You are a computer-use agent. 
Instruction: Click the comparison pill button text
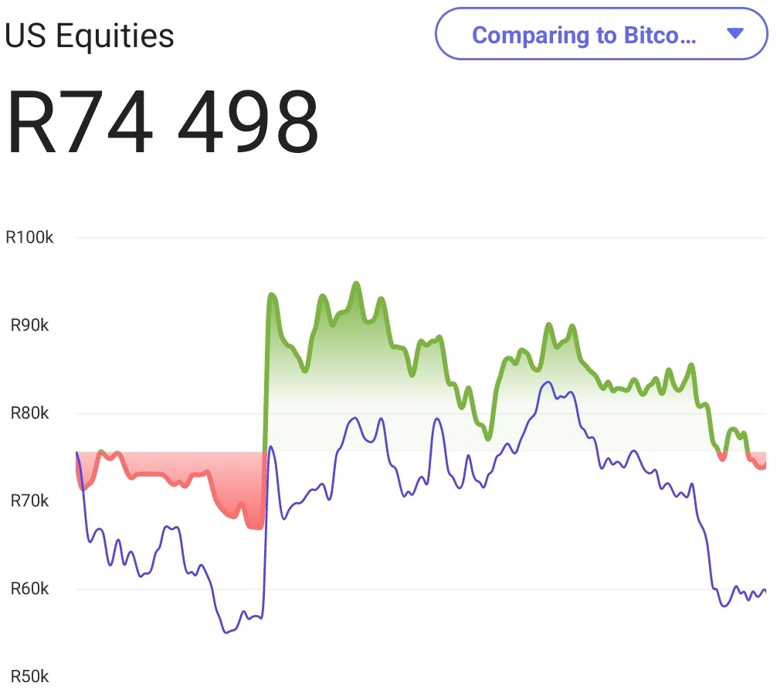[585, 35]
